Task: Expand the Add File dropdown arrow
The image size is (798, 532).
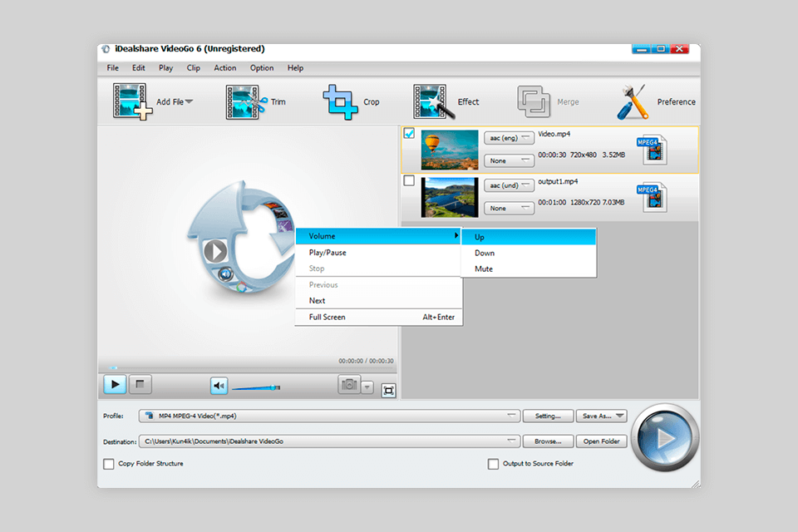Action: coord(190,101)
